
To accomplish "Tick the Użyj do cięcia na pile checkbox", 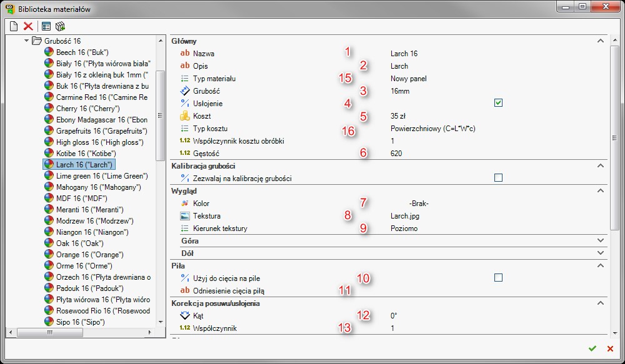I will coord(498,277).
